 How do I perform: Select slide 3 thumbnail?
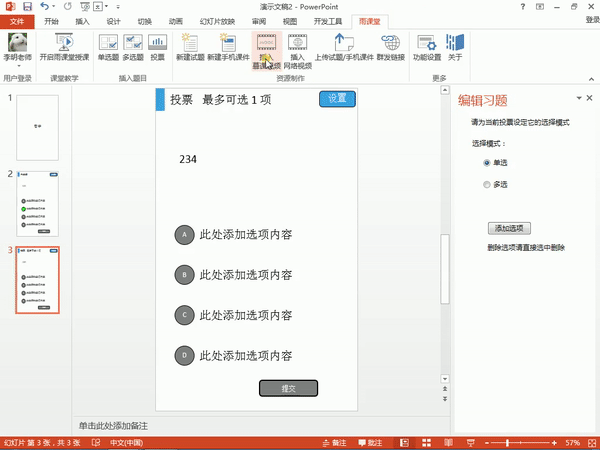point(38,280)
